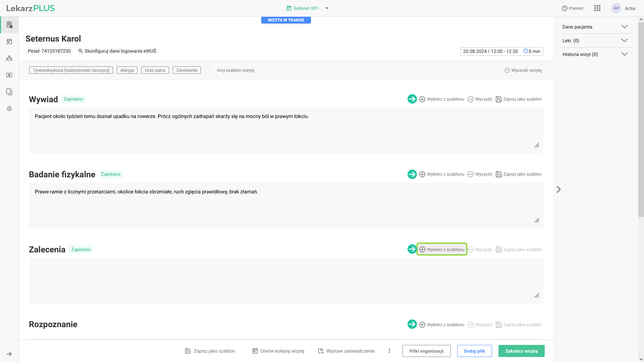Open calendar icon in left sidebar

pos(9,42)
